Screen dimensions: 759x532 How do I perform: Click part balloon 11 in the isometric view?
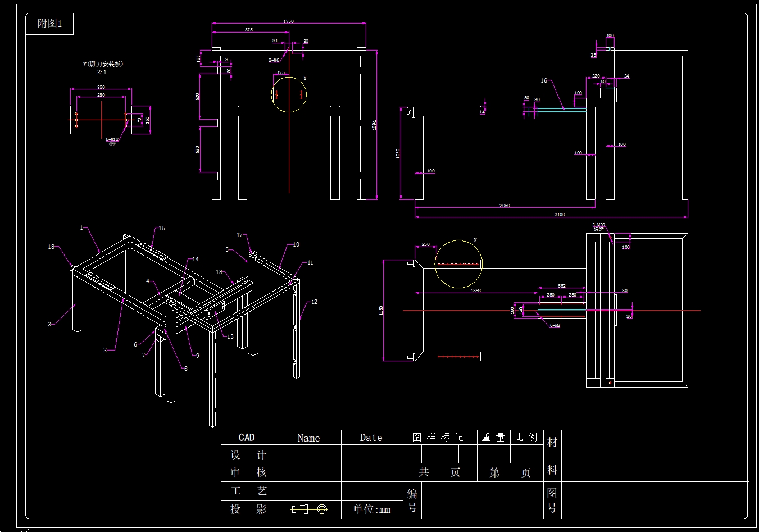[310, 262]
